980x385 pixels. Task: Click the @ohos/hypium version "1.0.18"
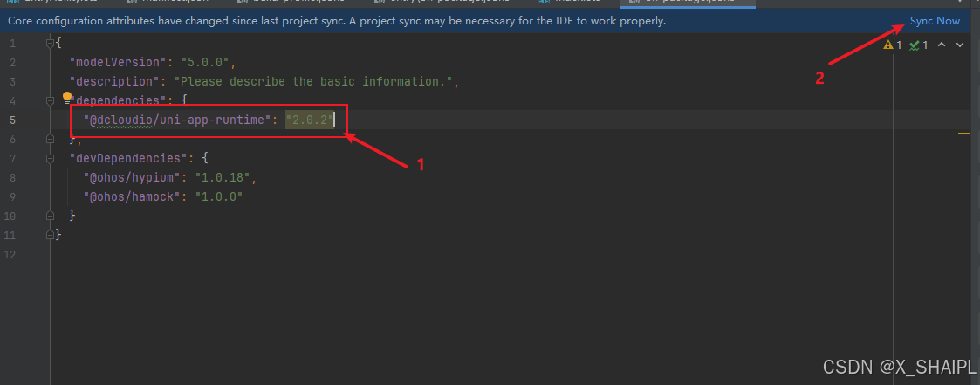click(223, 177)
